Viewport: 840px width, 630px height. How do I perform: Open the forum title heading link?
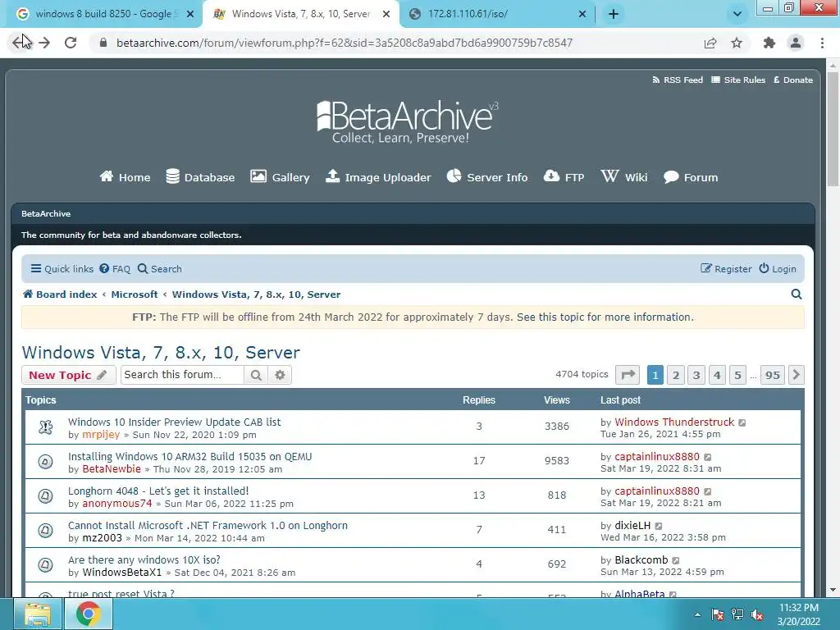click(x=161, y=352)
